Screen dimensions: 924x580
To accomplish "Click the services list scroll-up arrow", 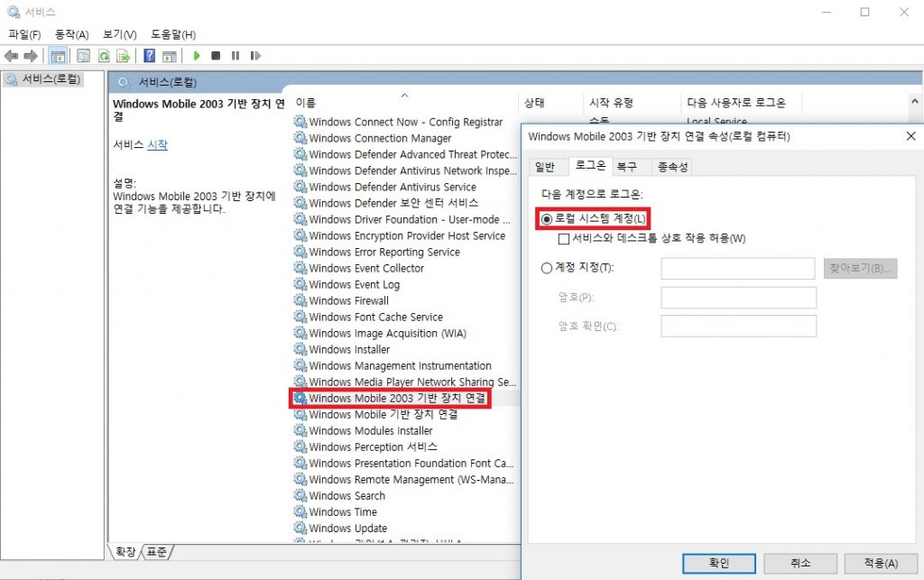I will (x=915, y=101).
